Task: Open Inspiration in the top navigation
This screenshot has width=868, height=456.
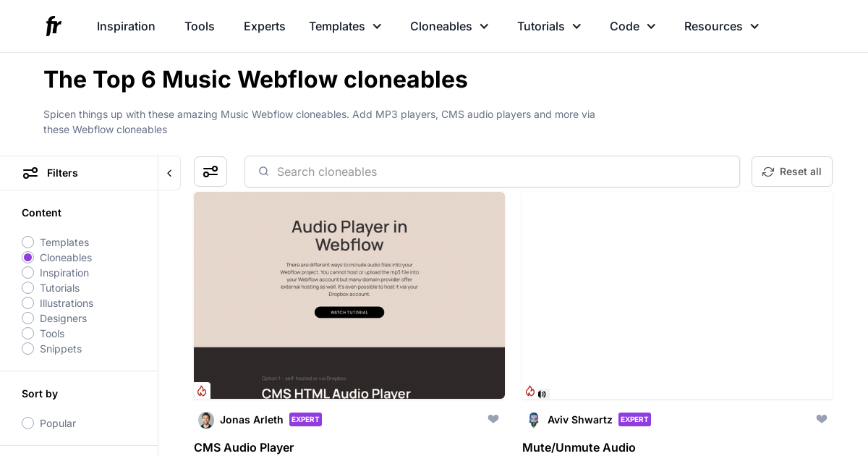Action: tap(126, 26)
